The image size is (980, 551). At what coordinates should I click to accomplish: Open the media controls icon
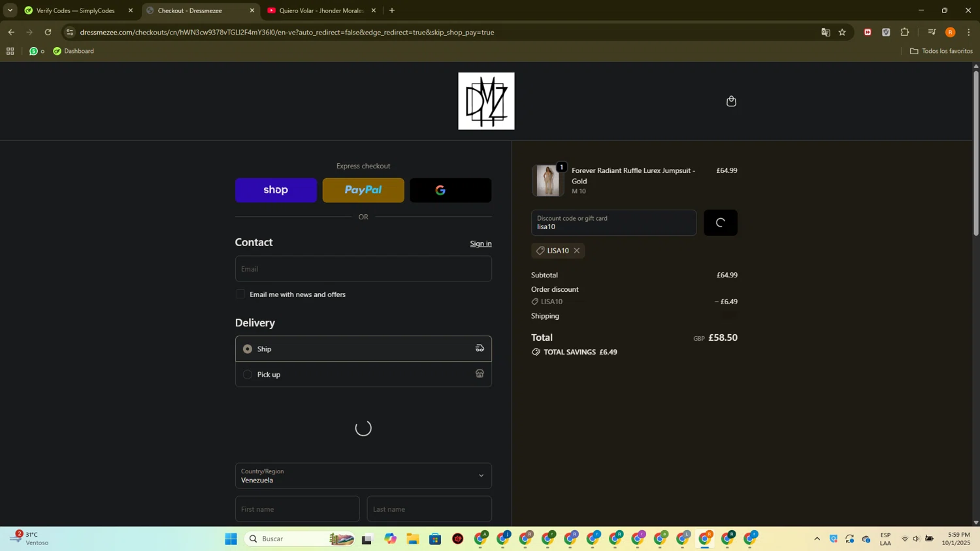click(932, 32)
